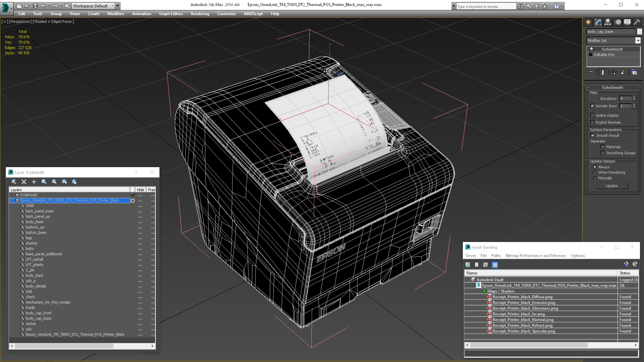Enable Separate by Smoothing Groups checkbox
Screen dimensions: 644x362
tap(603, 153)
